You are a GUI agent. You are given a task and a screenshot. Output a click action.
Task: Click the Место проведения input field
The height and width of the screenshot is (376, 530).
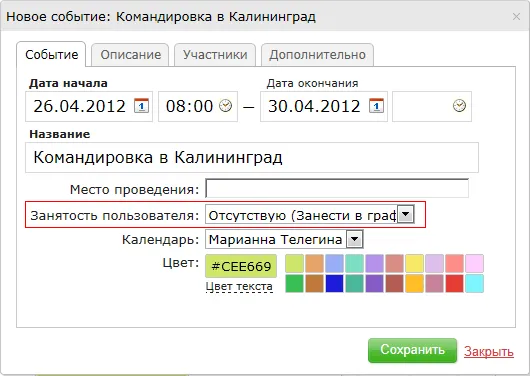(x=337, y=188)
